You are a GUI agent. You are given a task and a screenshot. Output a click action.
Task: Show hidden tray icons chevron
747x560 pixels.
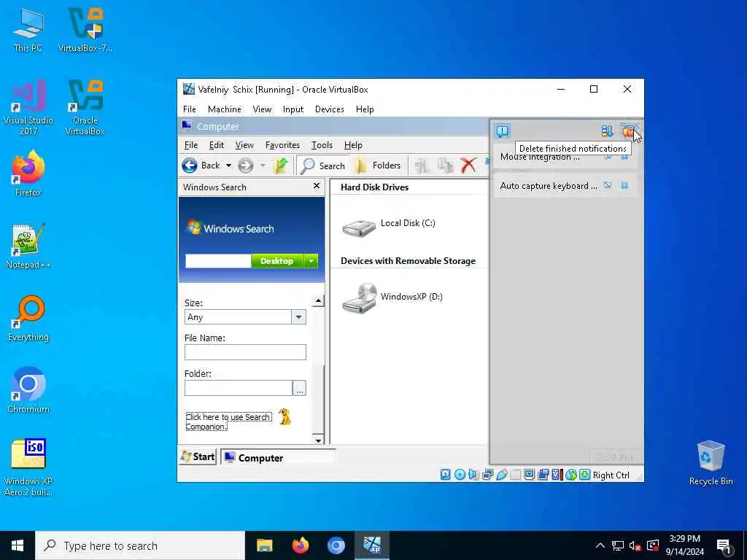[600, 545]
